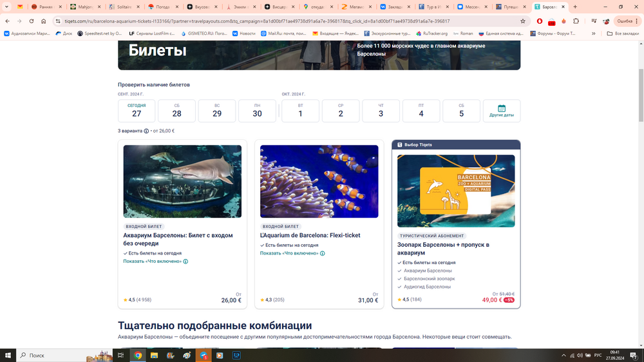
Task: Click info icon on the Flexi-ticket card
Action: [323, 254]
